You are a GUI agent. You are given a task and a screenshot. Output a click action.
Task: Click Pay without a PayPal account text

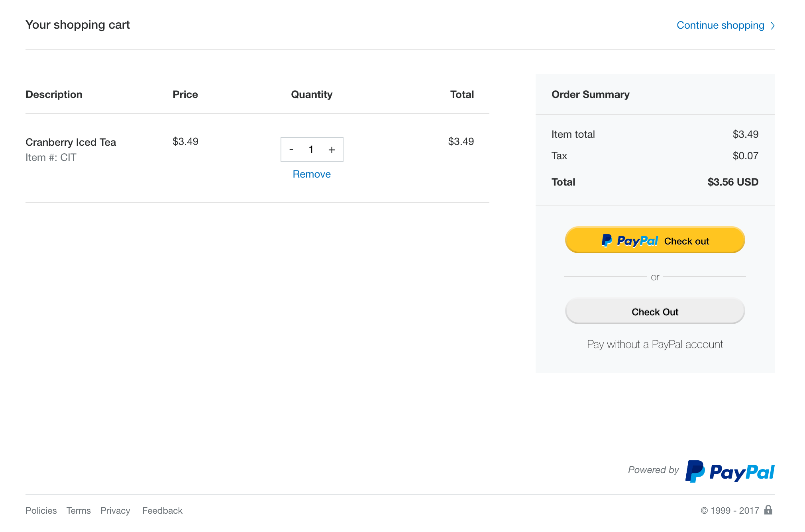click(x=655, y=344)
